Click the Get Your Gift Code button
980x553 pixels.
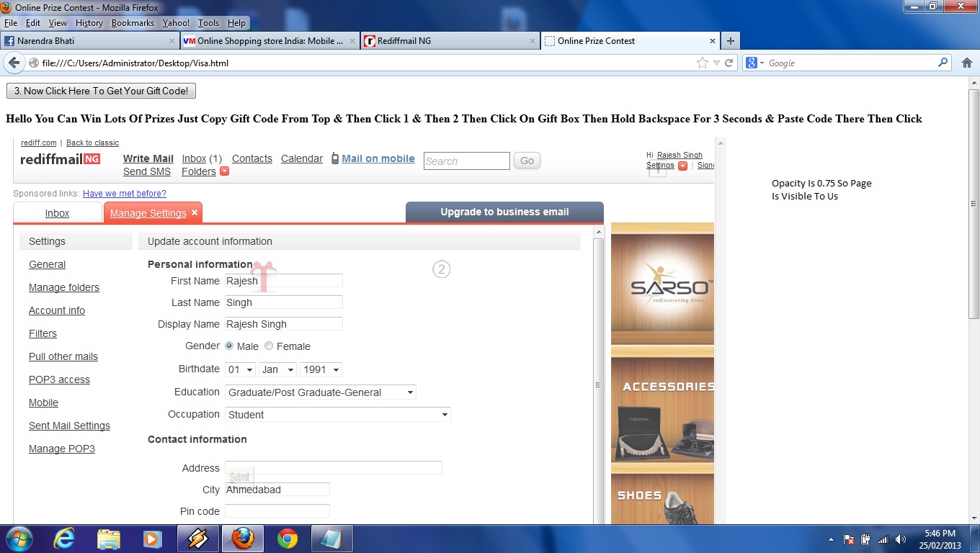point(101,91)
